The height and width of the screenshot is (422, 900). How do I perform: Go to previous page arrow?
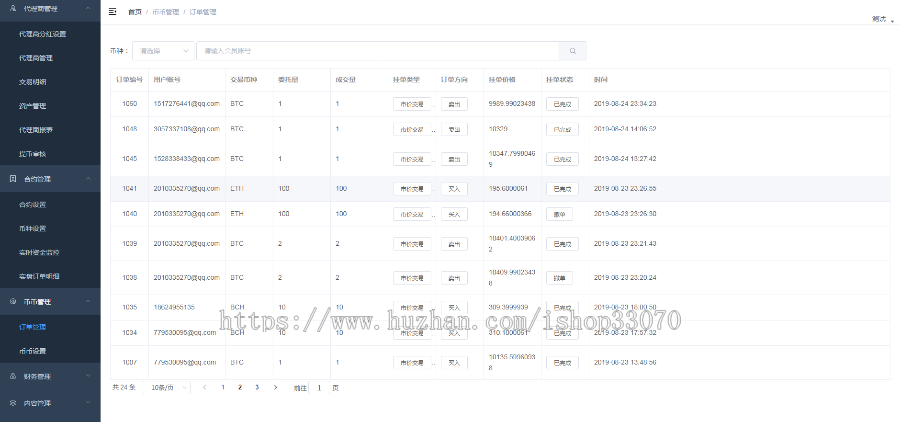tap(204, 388)
